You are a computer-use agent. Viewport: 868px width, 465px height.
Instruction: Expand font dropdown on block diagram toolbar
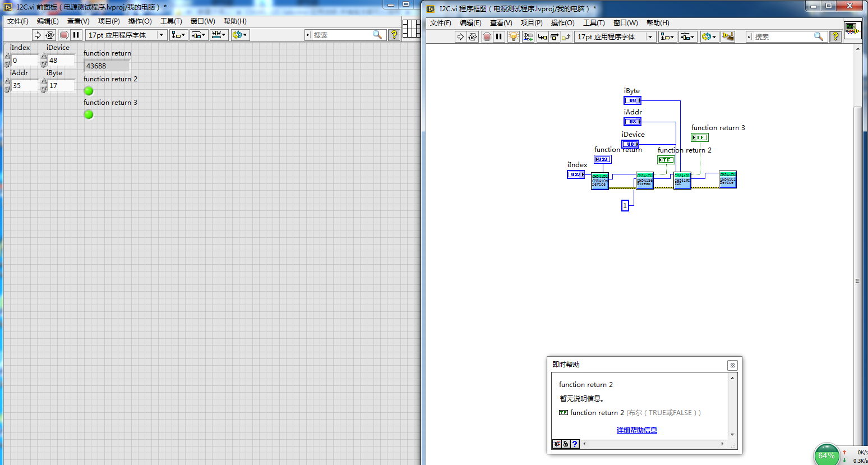[650, 36]
